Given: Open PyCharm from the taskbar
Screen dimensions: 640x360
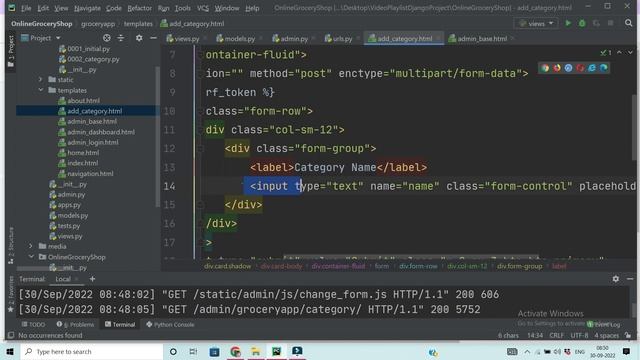Looking at the screenshot, I should click(x=277, y=351).
